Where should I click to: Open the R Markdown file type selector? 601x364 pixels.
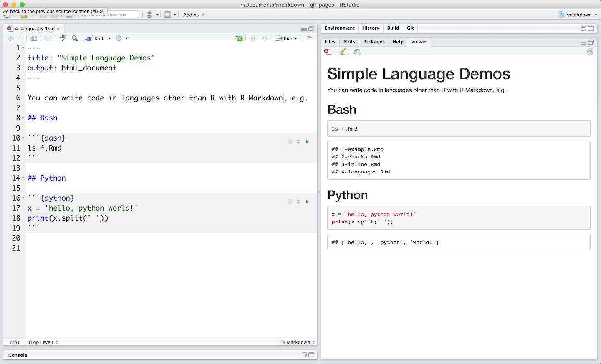click(298, 342)
